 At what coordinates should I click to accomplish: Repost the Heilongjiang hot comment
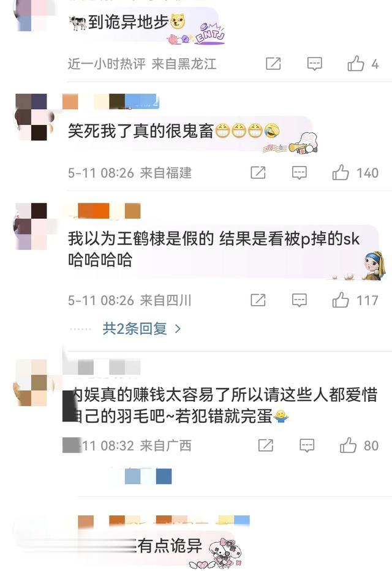click(273, 64)
